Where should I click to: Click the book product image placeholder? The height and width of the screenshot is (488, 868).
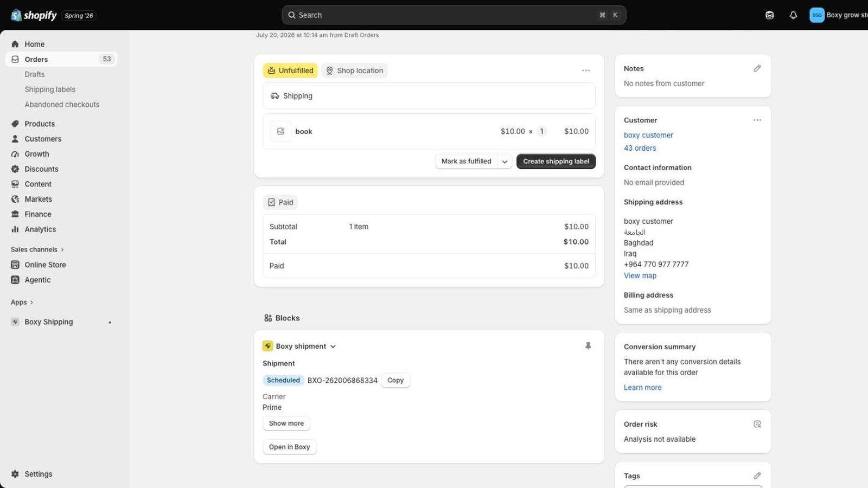pyautogui.click(x=280, y=131)
